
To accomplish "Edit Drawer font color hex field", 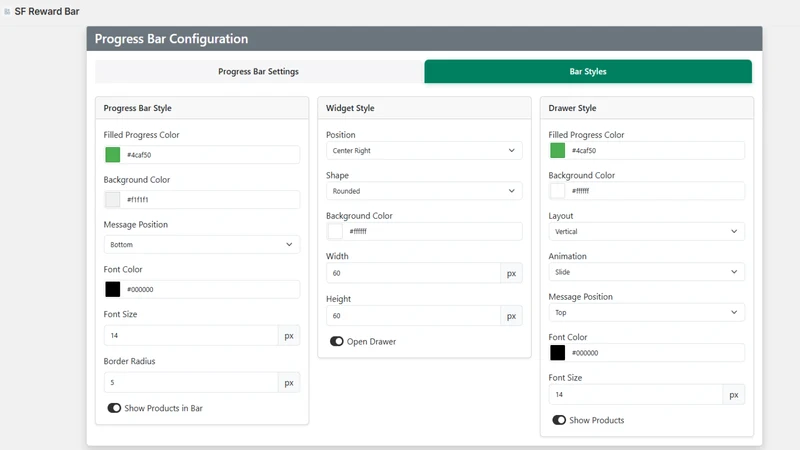I will pos(656,353).
